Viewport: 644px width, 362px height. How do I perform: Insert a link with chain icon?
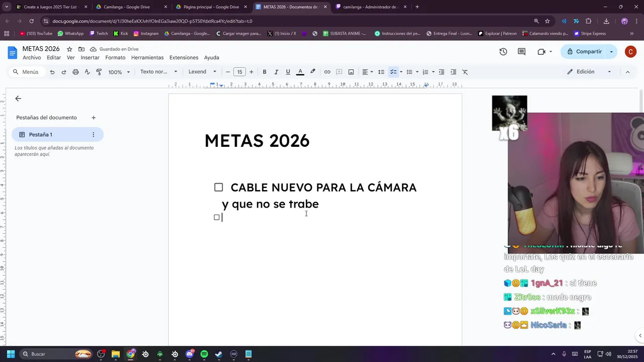[x=327, y=72]
